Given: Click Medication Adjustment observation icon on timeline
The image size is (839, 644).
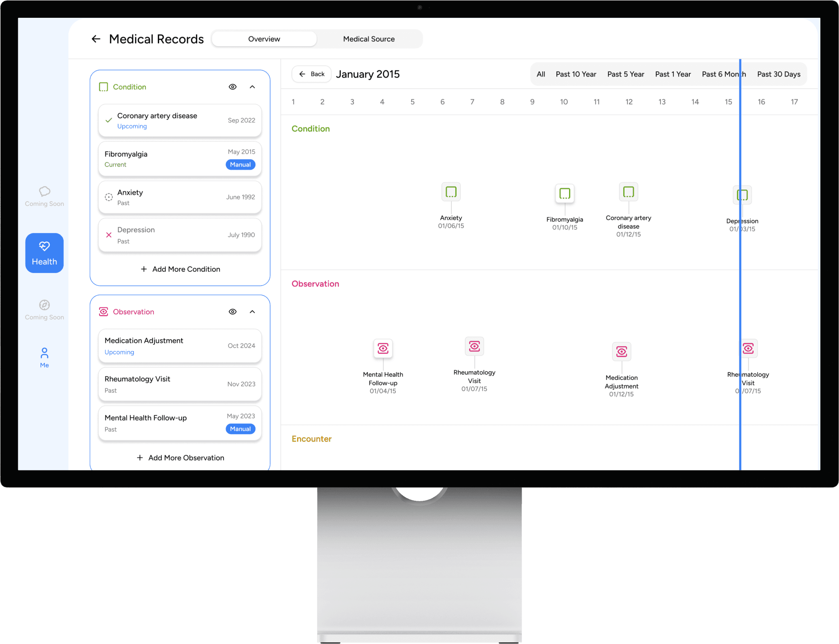Looking at the screenshot, I should tap(621, 352).
